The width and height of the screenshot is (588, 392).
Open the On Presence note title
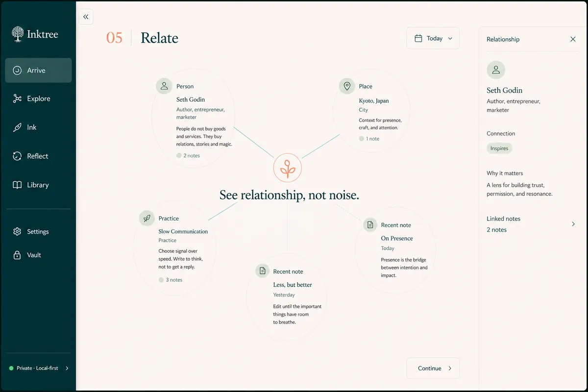click(x=397, y=238)
